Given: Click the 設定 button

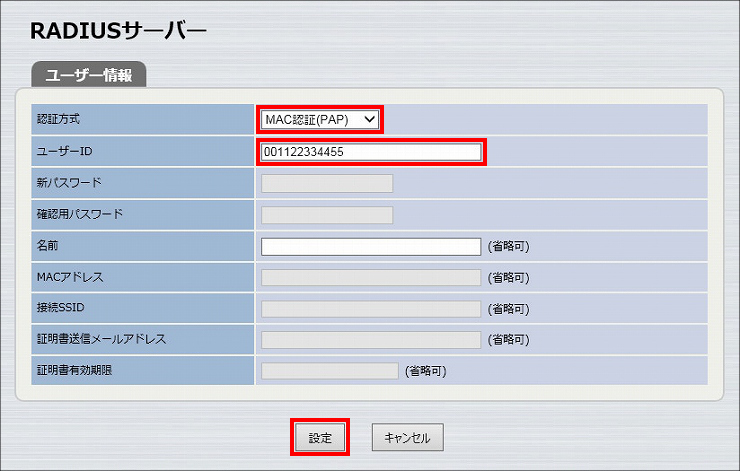Looking at the screenshot, I should click(x=320, y=437).
